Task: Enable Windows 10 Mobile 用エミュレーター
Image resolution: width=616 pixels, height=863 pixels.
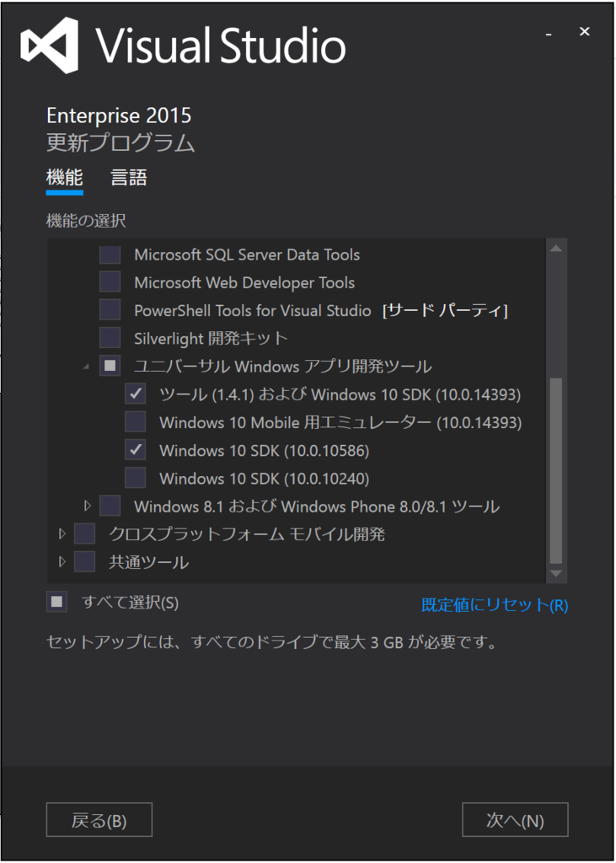Action: 136,421
